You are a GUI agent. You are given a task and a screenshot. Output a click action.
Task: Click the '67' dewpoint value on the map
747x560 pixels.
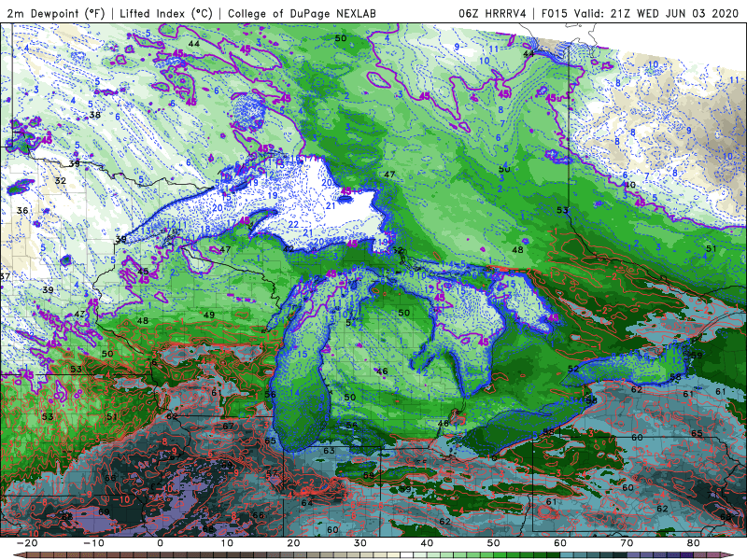[x=228, y=426]
